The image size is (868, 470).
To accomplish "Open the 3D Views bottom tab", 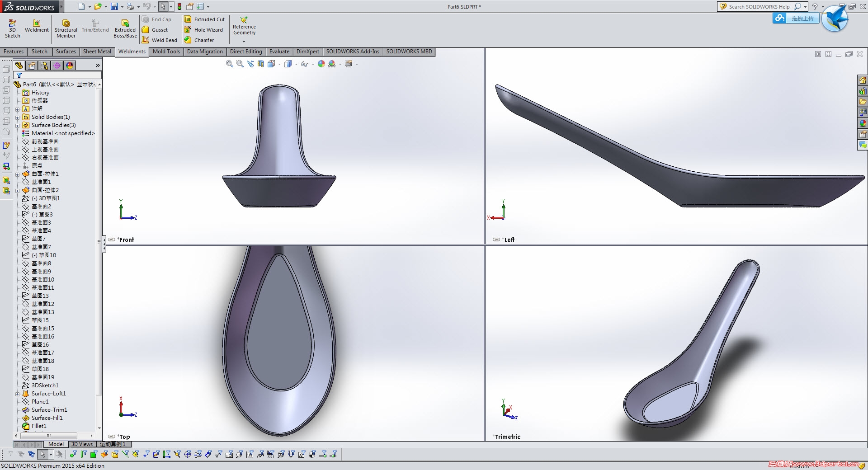I will [82, 444].
